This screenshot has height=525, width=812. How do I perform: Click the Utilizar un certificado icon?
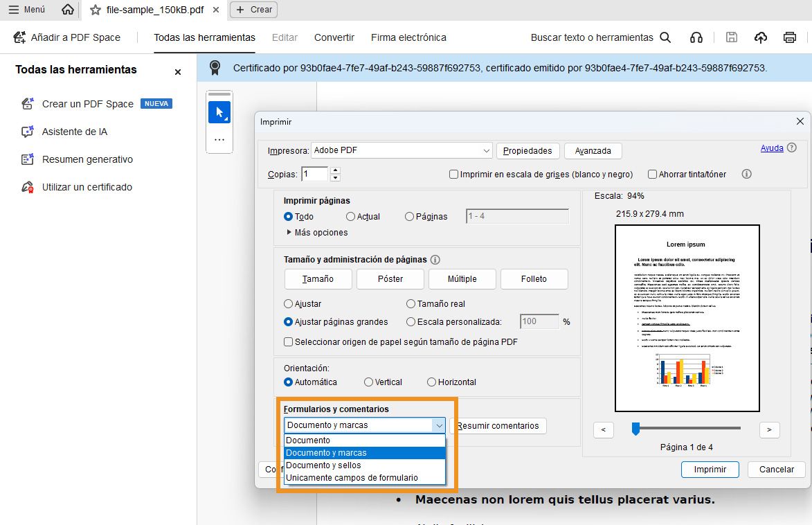[28, 187]
